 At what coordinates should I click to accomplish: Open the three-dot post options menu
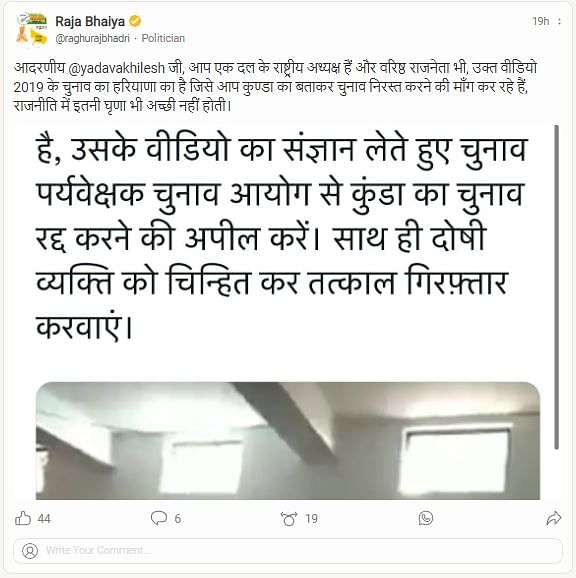pos(559,21)
